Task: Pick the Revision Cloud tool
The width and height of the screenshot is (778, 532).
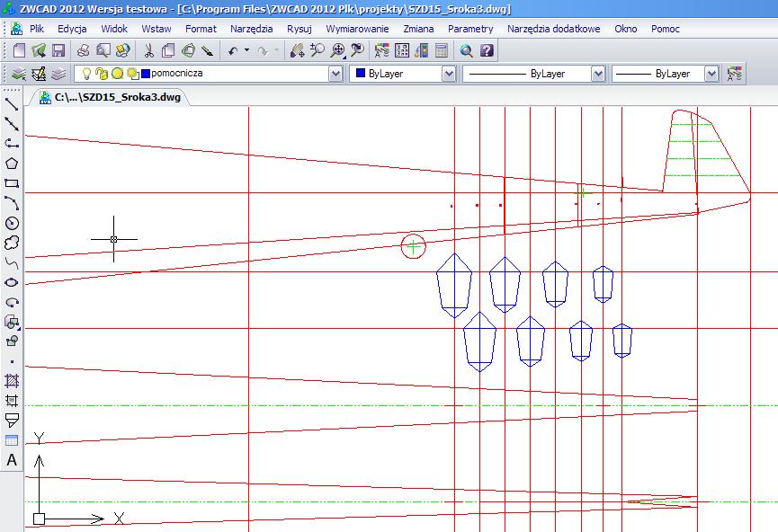Action: click(12, 243)
